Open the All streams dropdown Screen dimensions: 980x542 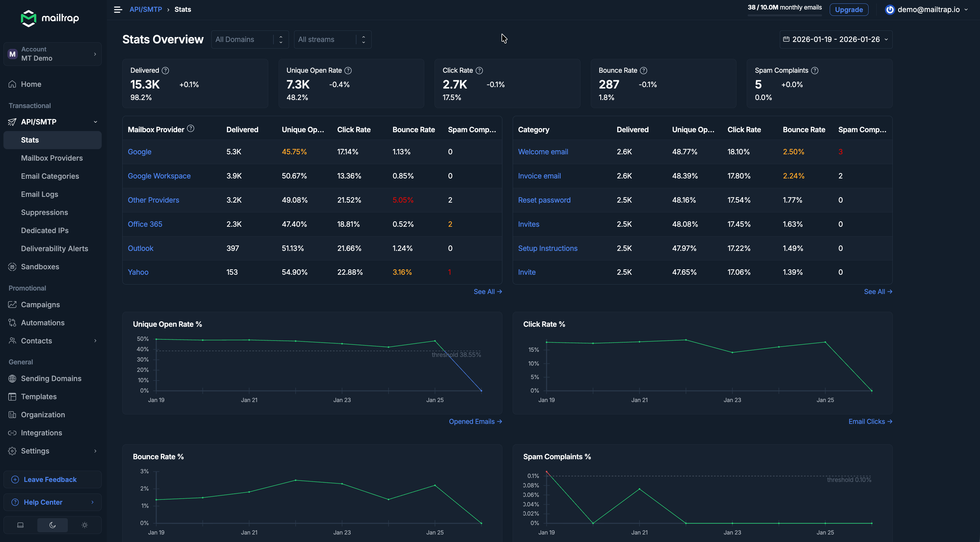[332, 39]
